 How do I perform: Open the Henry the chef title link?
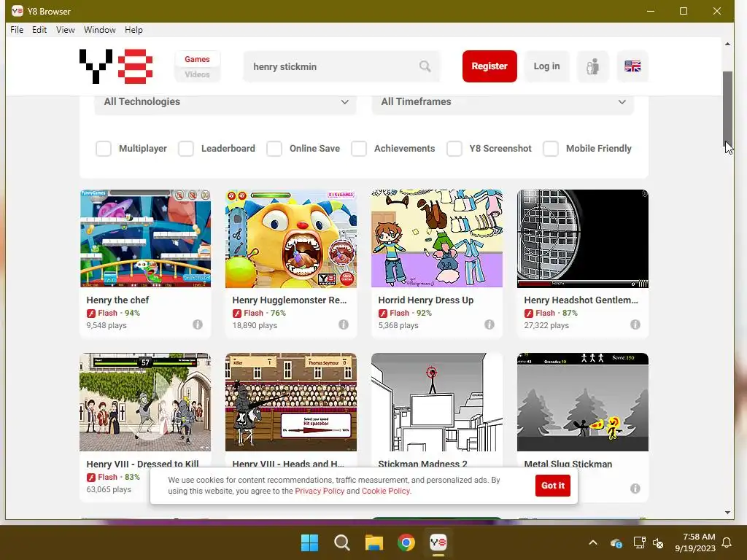117,300
